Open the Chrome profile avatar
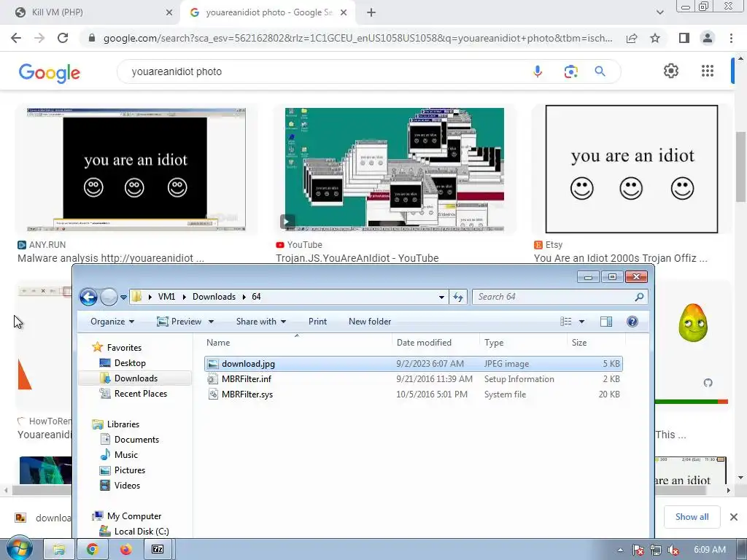Screen dimensions: 747x560 tap(708, 38)
